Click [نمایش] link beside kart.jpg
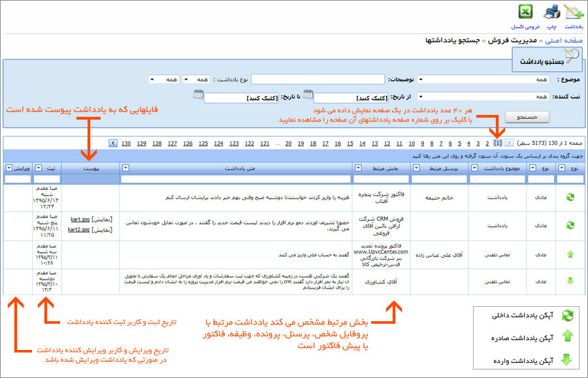This screenshot has width=588, height=378. (102, 219)
